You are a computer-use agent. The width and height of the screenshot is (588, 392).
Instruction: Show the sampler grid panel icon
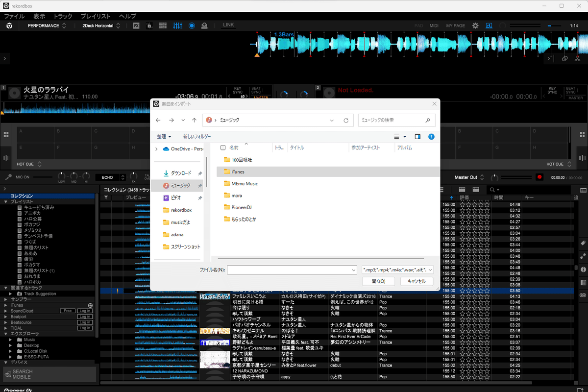point(163,25)
